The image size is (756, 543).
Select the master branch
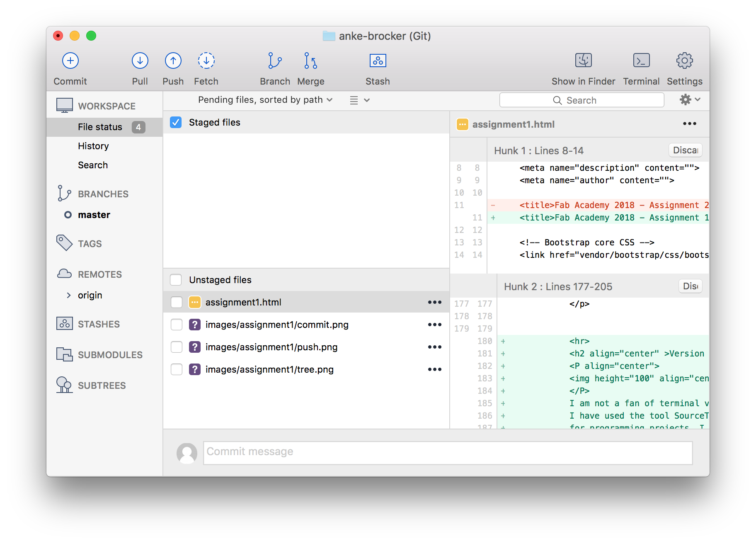94,215
